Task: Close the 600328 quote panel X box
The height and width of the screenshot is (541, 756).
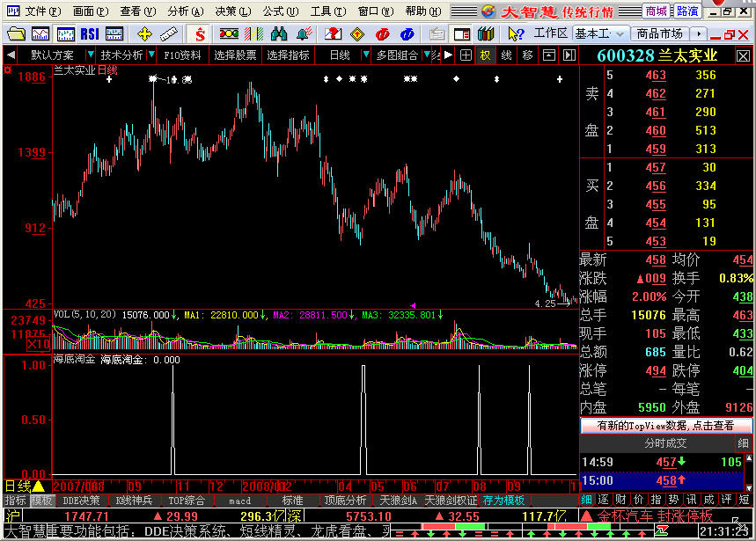Action: (x=743, y=56)
